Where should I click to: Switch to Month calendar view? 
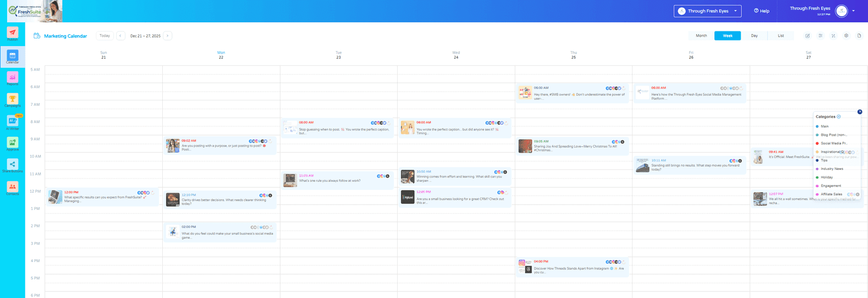701,36
